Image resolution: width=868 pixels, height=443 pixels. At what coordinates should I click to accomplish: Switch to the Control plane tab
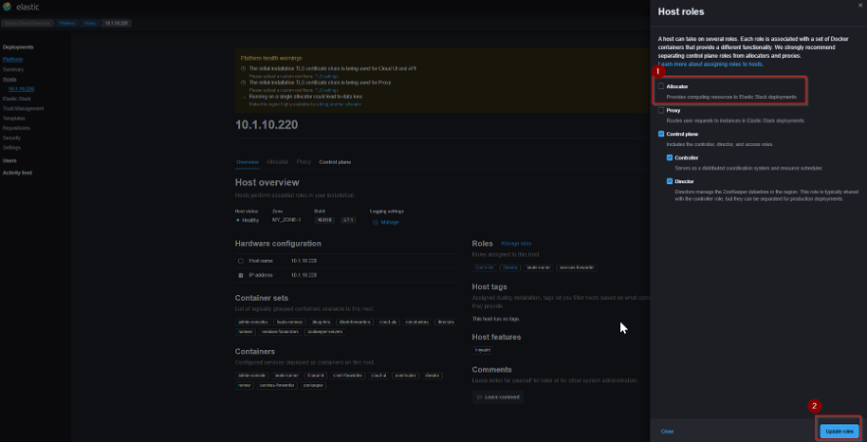pyautogui.click(x=335, y=162)
